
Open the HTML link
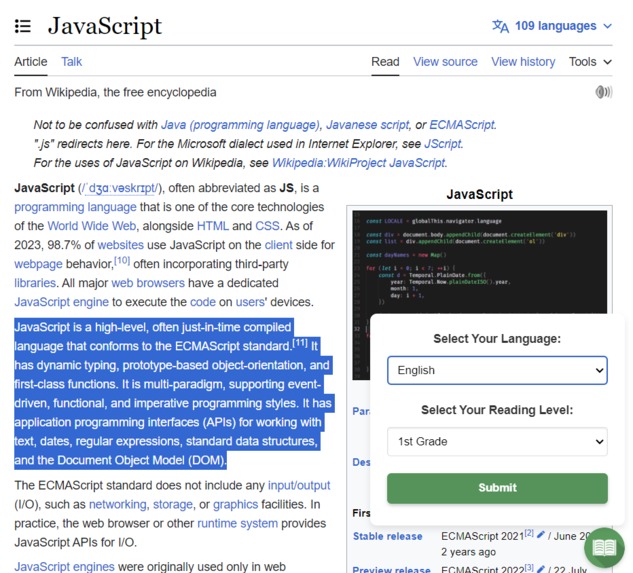pos(213,226)
